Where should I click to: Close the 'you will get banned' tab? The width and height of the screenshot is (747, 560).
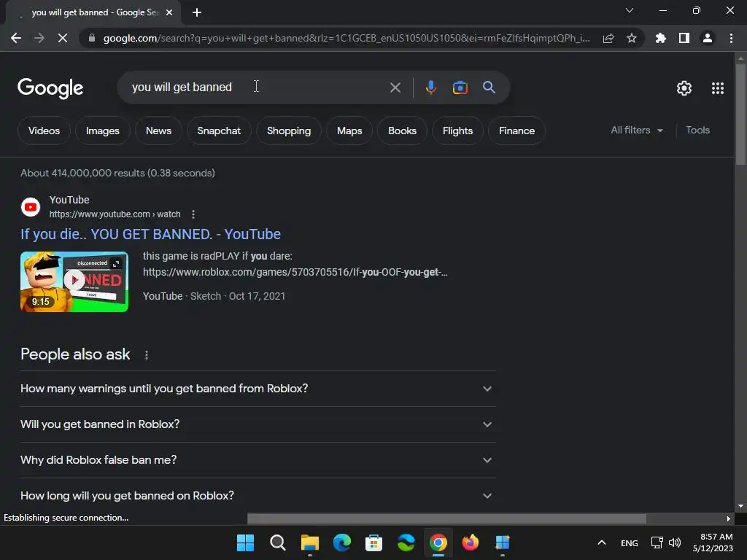[x=169, y=12]
